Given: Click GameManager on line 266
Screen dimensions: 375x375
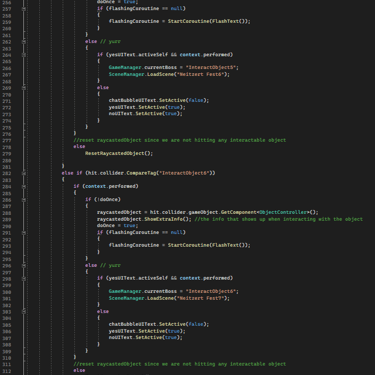Looking at the screenshot, I should [125, 67].
